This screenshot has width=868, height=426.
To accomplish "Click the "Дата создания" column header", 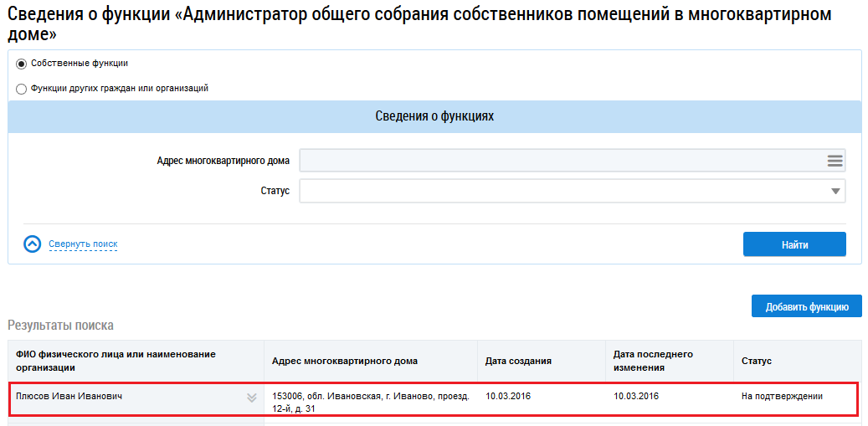I will coord(518,361).
